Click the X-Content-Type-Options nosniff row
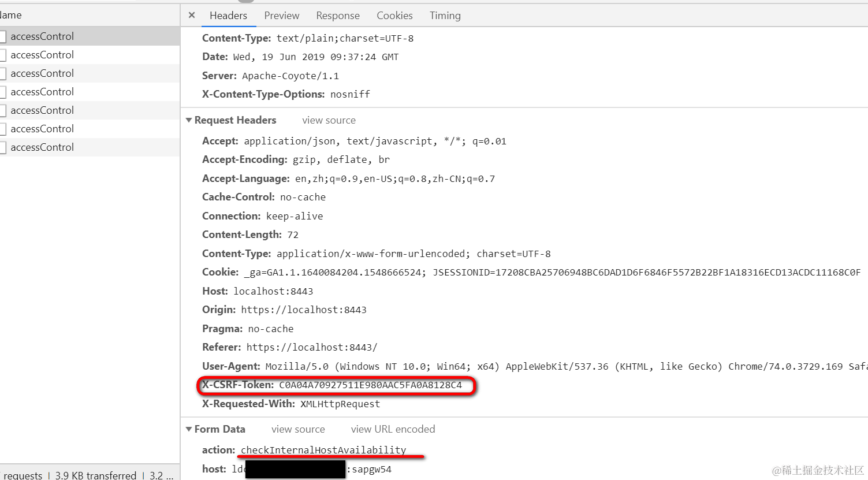Viewport: 868px width, 480px height. tap(286, 94)
